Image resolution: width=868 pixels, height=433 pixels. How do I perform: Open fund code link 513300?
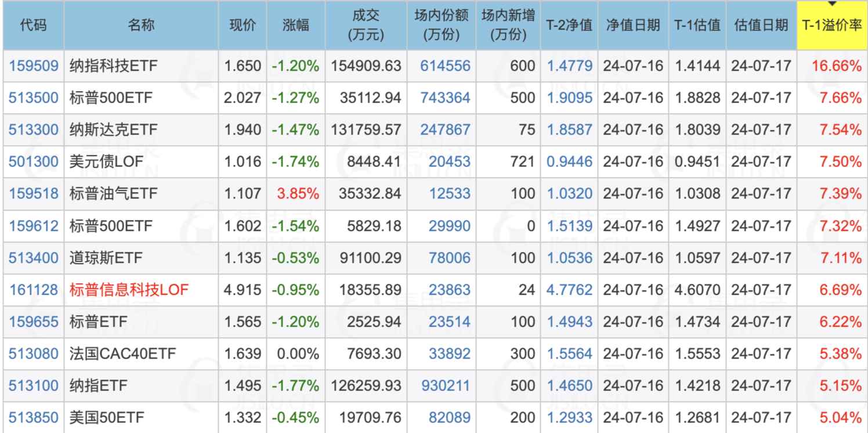tap(34, 130)
